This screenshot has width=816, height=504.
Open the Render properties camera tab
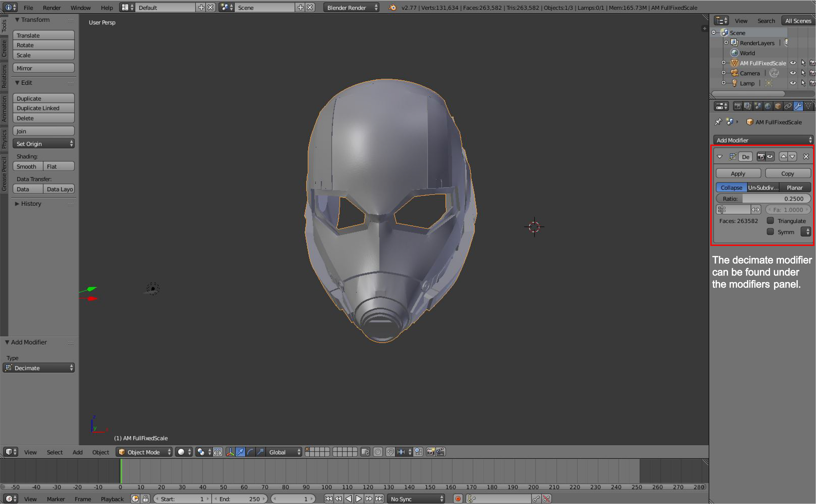pyautogui.click(x=738, y=106)
